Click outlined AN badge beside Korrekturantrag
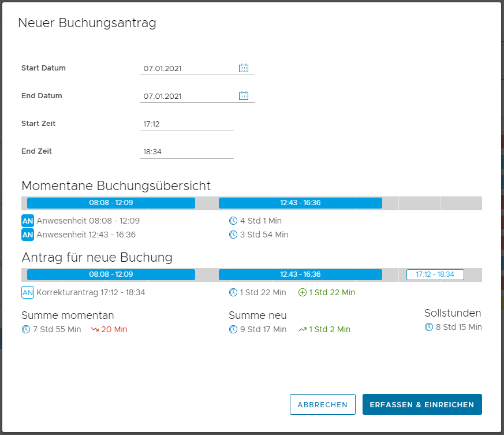Viewport: 504px width, 435px height. pos(28,292)
